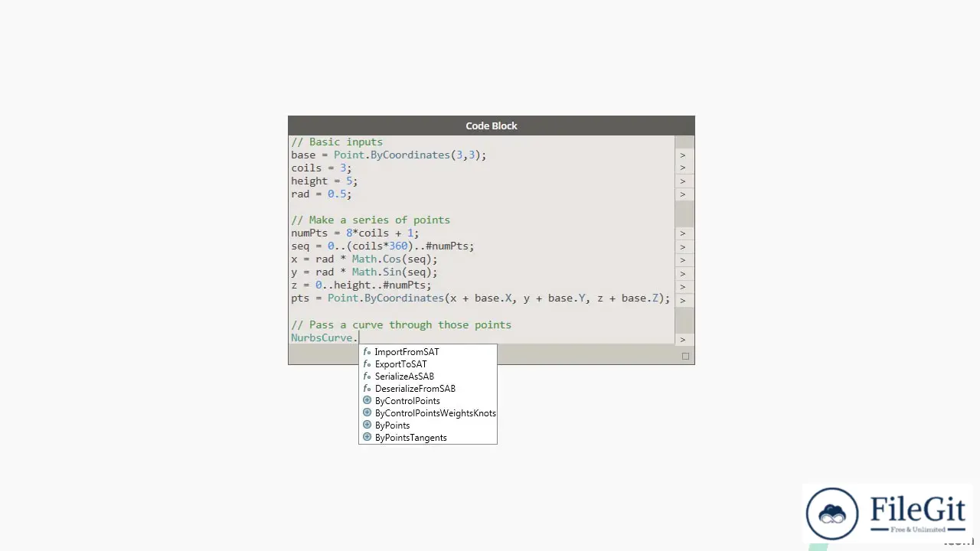The width and height of the screenshot is (980, 551).
Task: Toggle preview square at node bottom corner
Action: (x=685, y=356)
